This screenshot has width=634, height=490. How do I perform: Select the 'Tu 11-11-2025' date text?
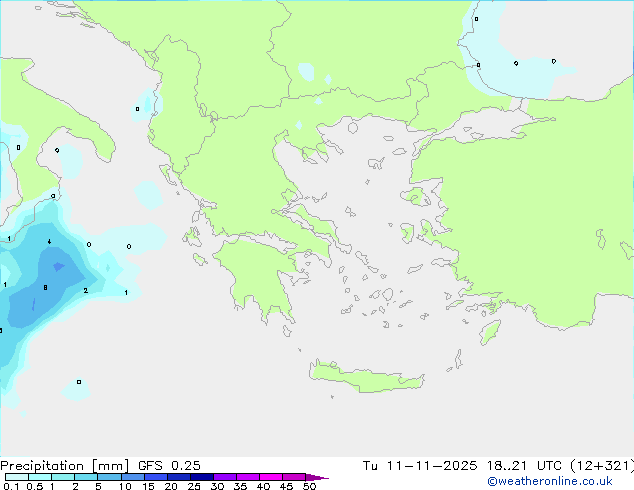pos(420,466)
